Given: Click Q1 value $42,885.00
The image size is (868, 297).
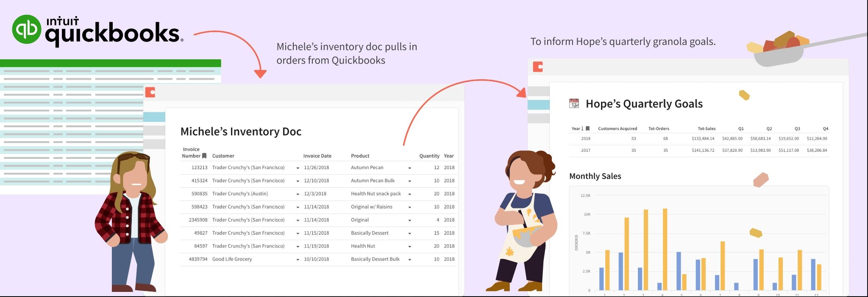Looking at the screenshot, I should [732, 139].
